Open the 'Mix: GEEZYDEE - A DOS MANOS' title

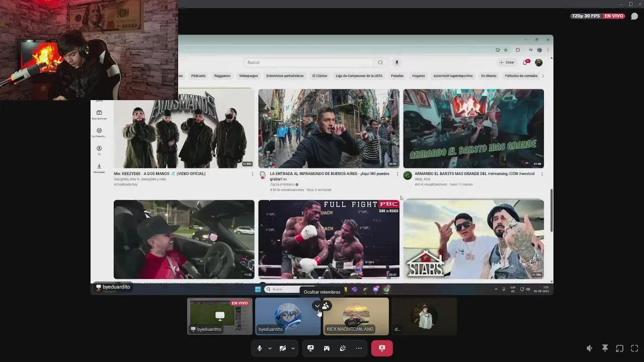pyautogui.click(x=159, y=173)
